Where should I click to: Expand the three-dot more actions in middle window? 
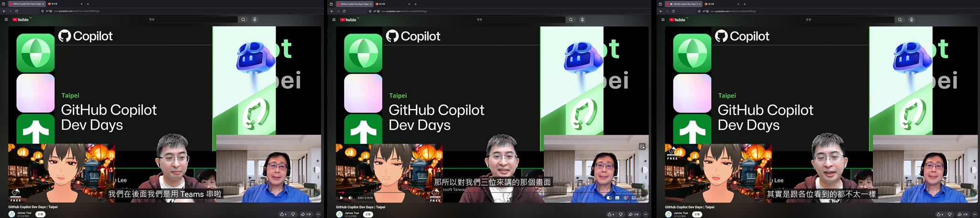point(646,214)
